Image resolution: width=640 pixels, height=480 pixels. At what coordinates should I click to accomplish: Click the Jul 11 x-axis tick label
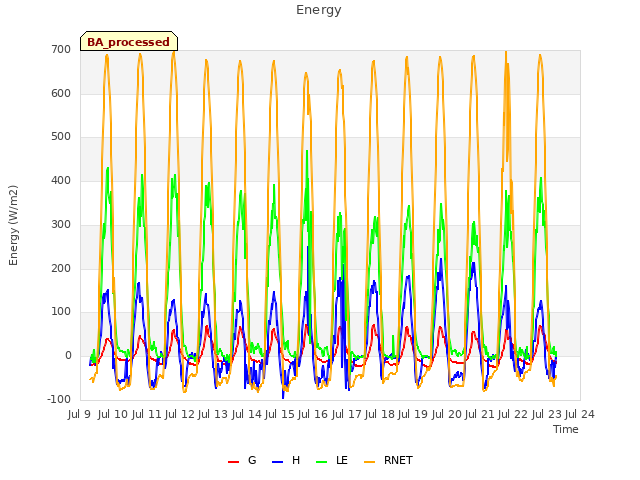point(146,414)
